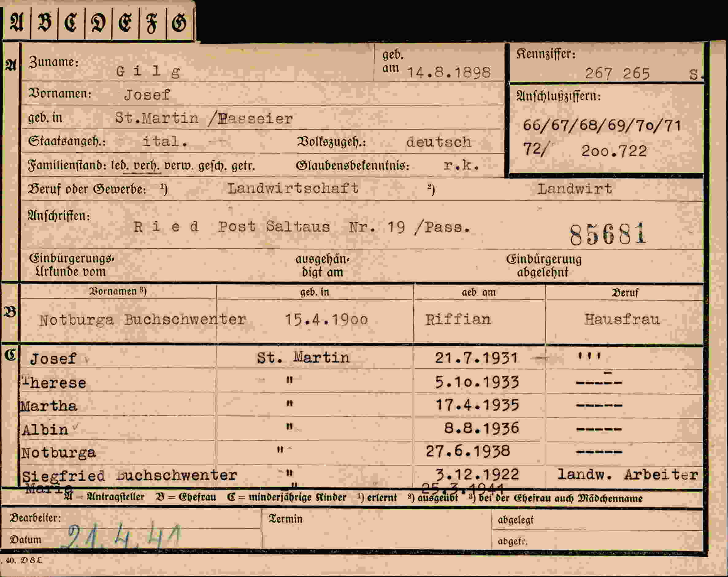Image resolution: width=728 pixels, height=577 pixels.
Task: Click the date '5.10.1933'
Action: coord(477,382)
